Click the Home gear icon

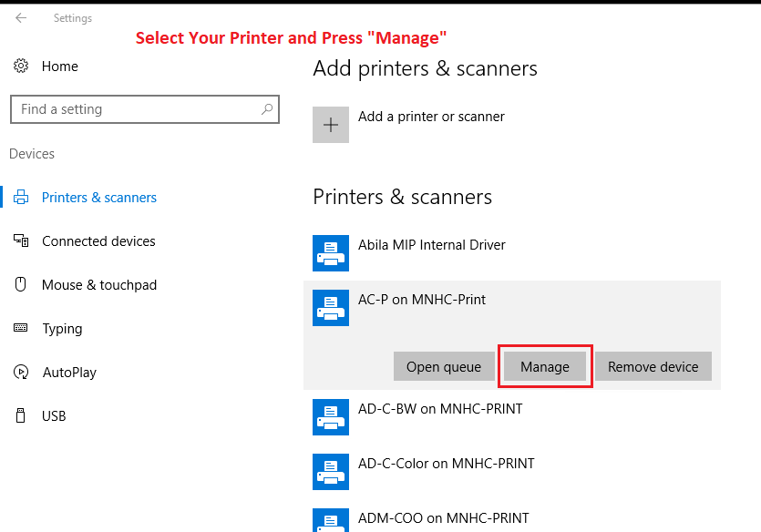tap(21, 66)
